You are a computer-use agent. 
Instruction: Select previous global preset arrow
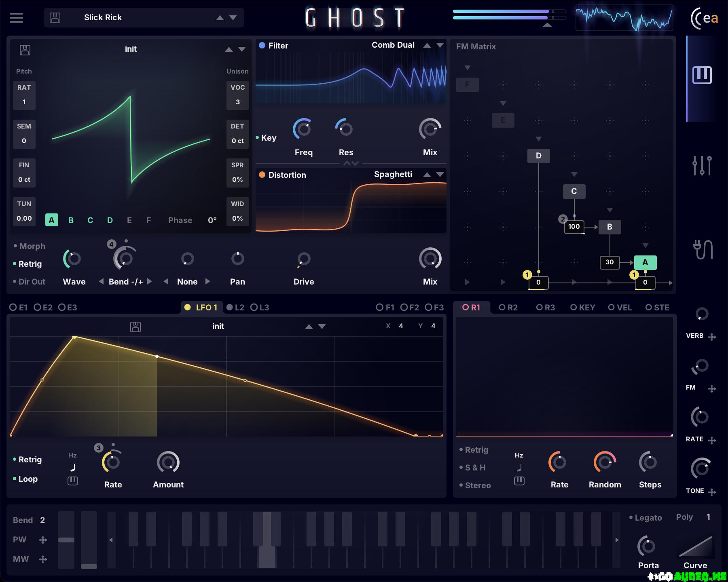[x=220, y=18]
